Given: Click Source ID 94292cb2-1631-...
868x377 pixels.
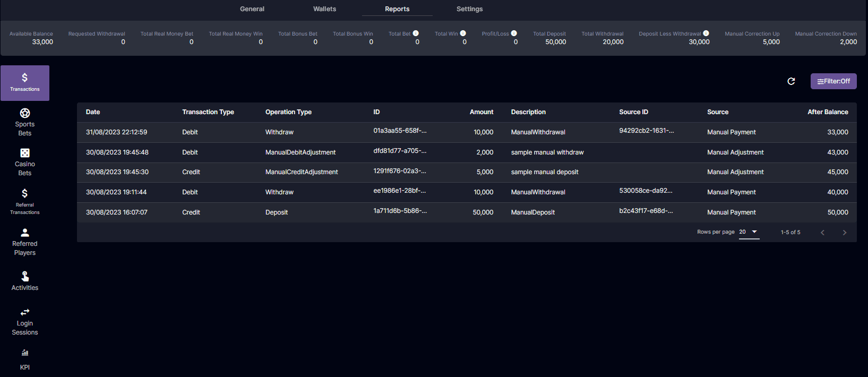Looking at the screenshot, I should coord(647,131).
